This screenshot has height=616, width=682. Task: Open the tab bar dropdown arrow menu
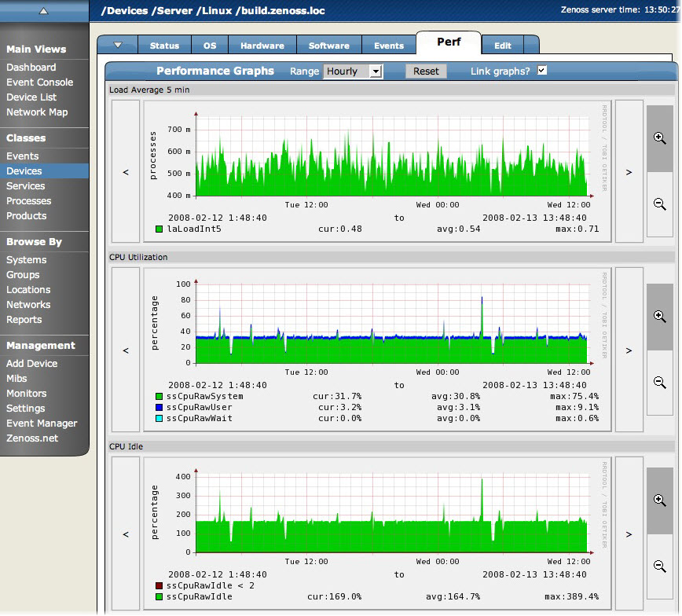pos(117,45)
